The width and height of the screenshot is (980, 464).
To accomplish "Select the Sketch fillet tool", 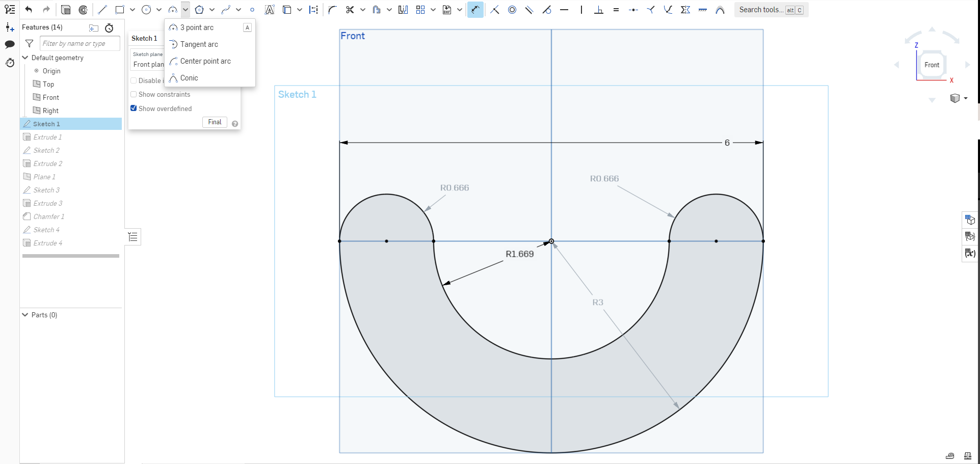I will coord(332,9).
